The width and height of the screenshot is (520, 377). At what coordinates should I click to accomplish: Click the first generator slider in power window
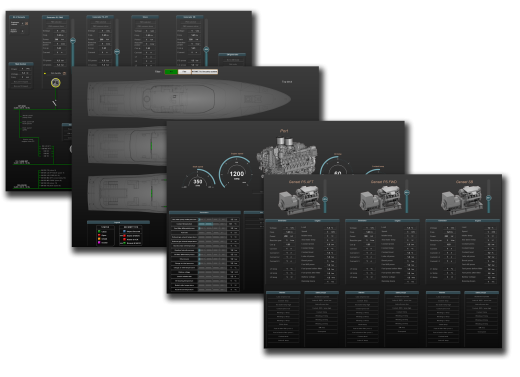click(x=73, y=40)
